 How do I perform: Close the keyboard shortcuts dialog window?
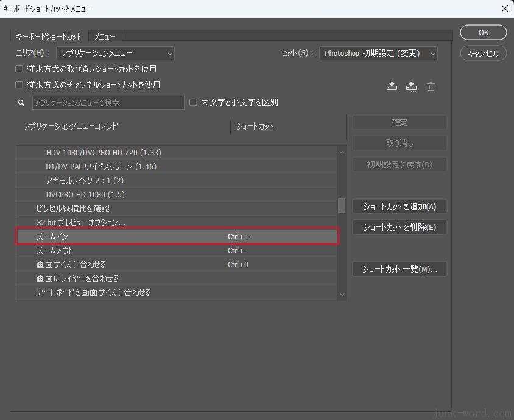tap(504, 9)
